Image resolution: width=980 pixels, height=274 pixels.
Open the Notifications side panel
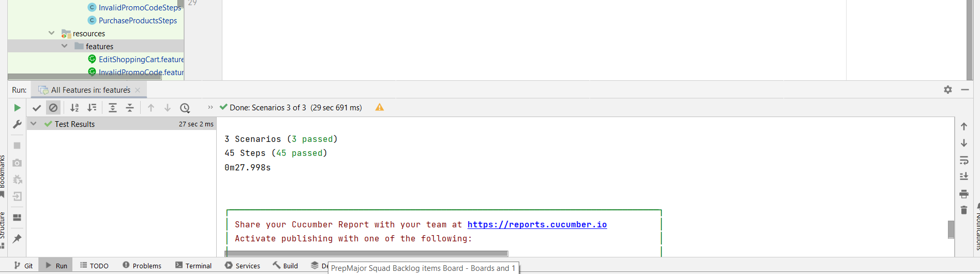tap(977, 228)
